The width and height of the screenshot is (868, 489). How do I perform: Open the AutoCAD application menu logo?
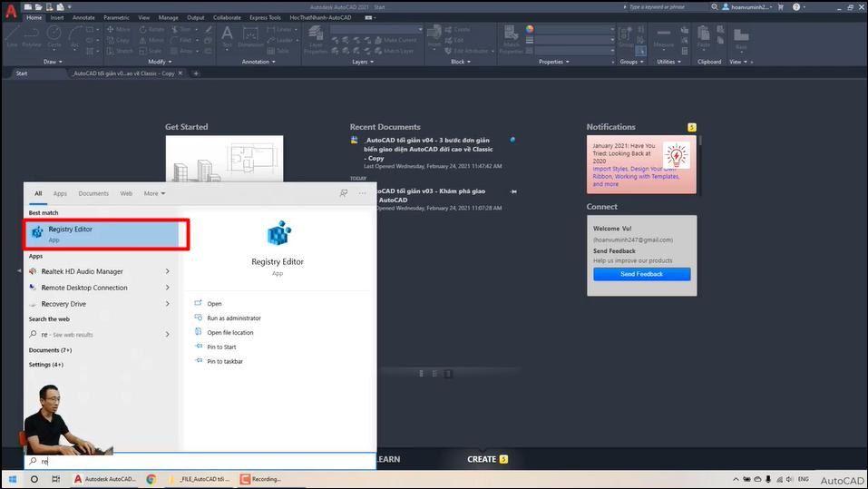pos(11,11)
